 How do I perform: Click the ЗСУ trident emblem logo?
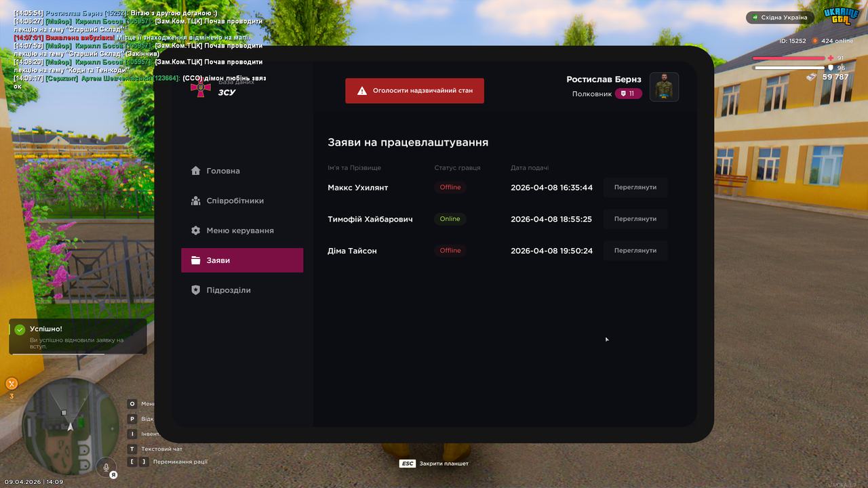pos(199,89)
